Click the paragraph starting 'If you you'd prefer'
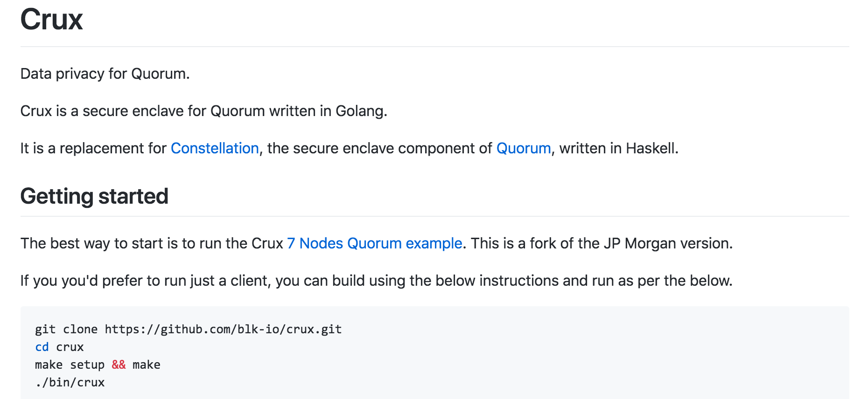The image size is (868, 399). [x=376, y=281]
